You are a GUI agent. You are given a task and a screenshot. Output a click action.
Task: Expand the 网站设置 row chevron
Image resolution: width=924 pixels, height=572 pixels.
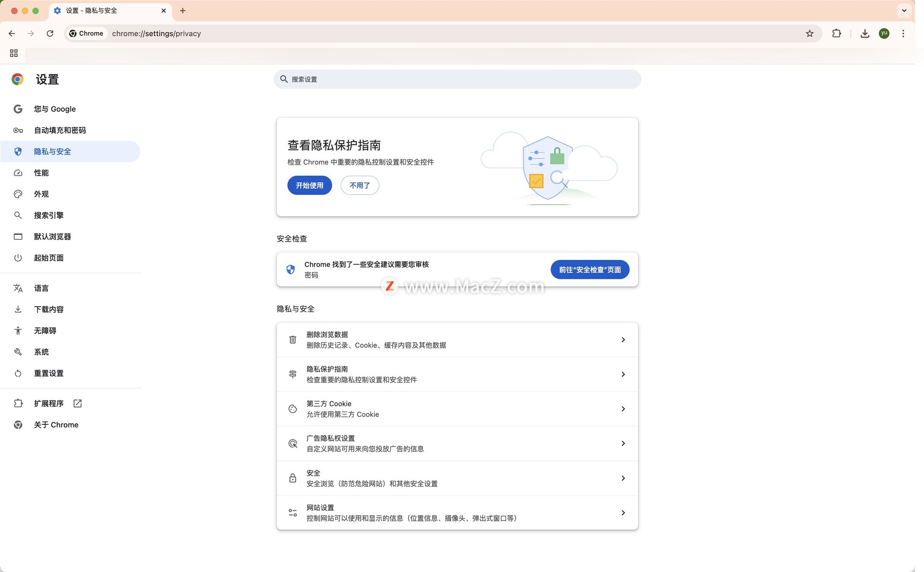[623, 513]
